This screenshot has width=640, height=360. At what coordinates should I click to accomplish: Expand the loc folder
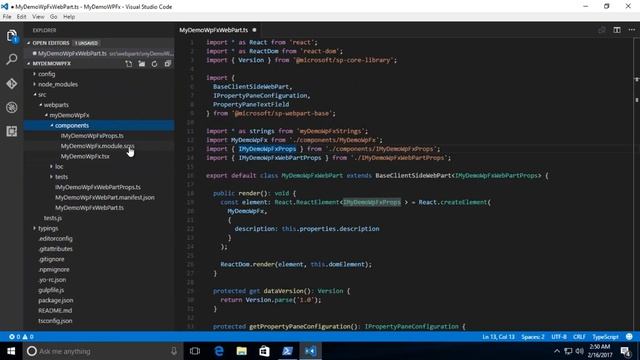coord(51,167)
